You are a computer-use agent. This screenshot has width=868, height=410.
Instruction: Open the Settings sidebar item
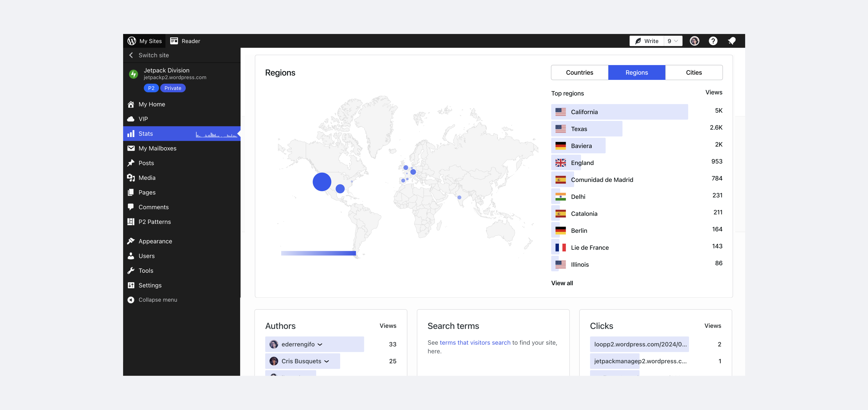pyautogui.click(x=150, y=285)
